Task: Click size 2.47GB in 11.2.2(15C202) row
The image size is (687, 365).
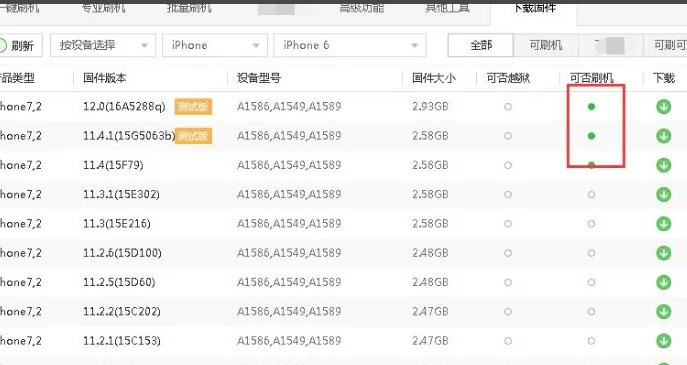Action: click(x=430, y=312)
